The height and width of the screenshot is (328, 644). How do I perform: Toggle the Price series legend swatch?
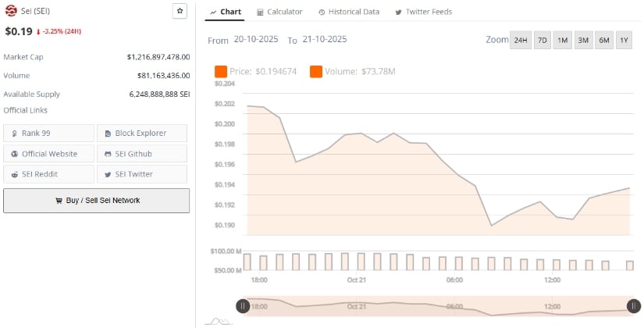pos(220,72)
